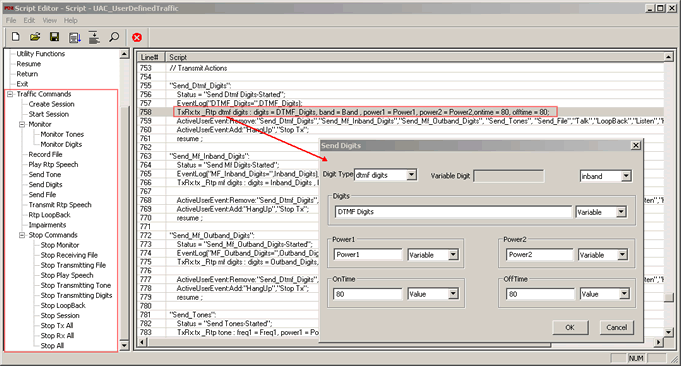Open the Power1 Variable dropdown

pyautogui.click(x=453, y=255)
